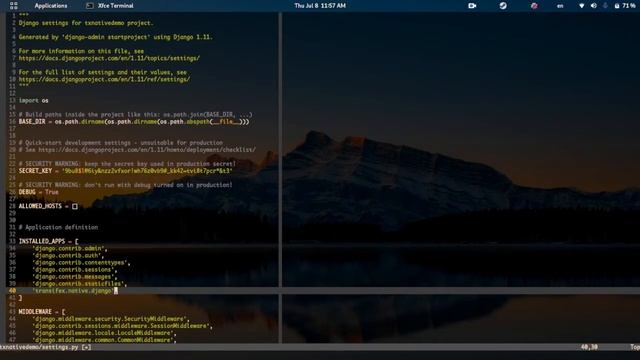Click 'import os' line in editor
640x360 pixels.
coord(33,100)
